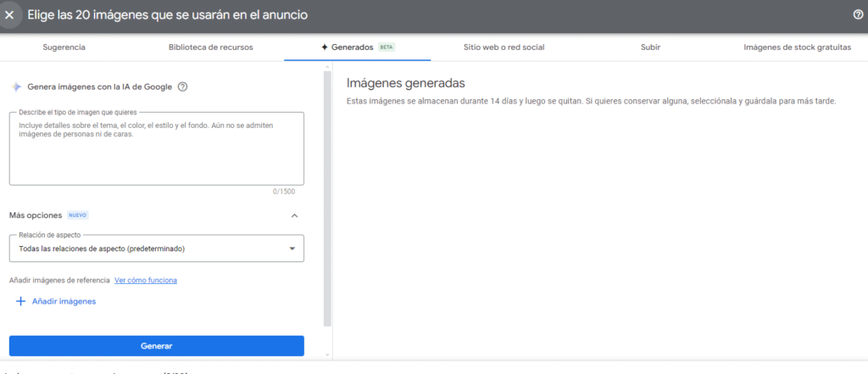Open the Ver cómo funciona link
868x374 pixels.
[145, 280]
